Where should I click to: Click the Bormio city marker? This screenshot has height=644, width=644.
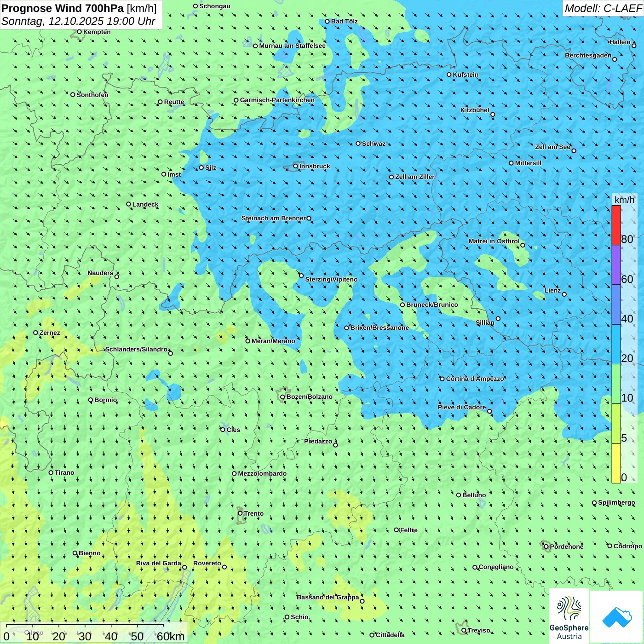[91, 400]
